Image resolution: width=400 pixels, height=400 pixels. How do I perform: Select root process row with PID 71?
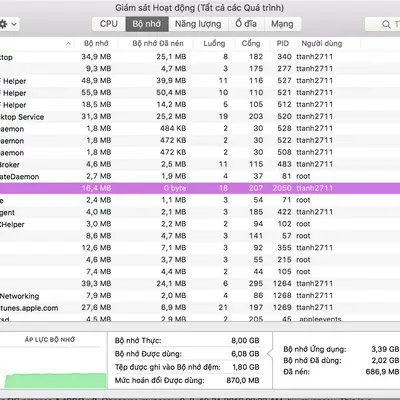pos(200,200)
